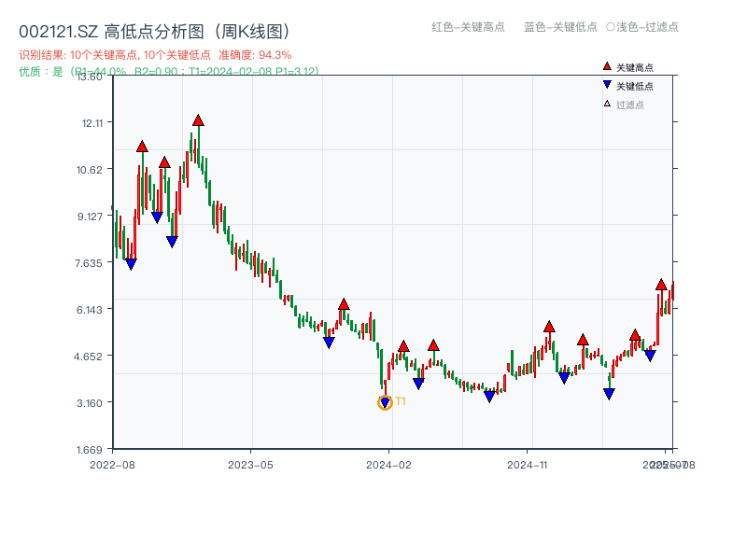Click the deepest blue marker after 2024-11
The image size is (747, 560).
click(x=609, y=392)
